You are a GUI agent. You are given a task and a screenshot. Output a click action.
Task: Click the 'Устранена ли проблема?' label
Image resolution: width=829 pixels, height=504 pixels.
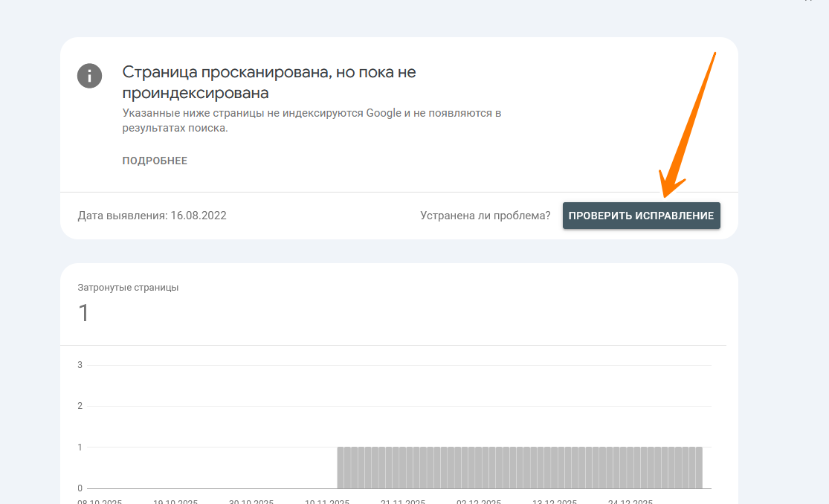click(485, 216)
